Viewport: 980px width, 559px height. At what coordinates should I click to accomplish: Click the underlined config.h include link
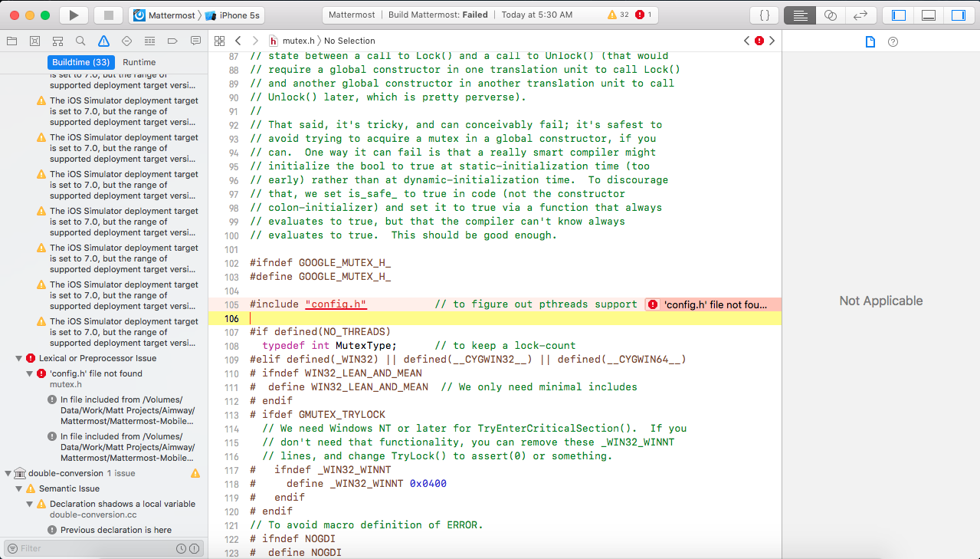[336, 304]
